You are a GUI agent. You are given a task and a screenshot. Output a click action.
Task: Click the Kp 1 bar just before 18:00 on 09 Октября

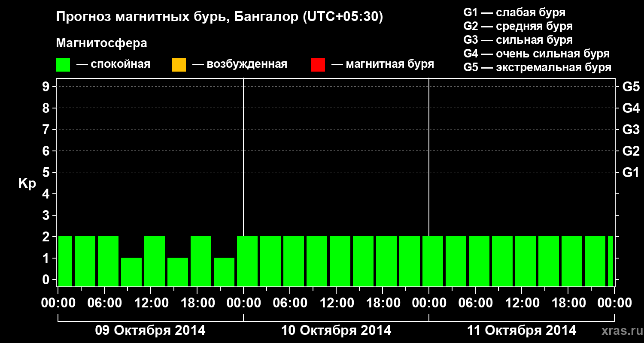178,272
